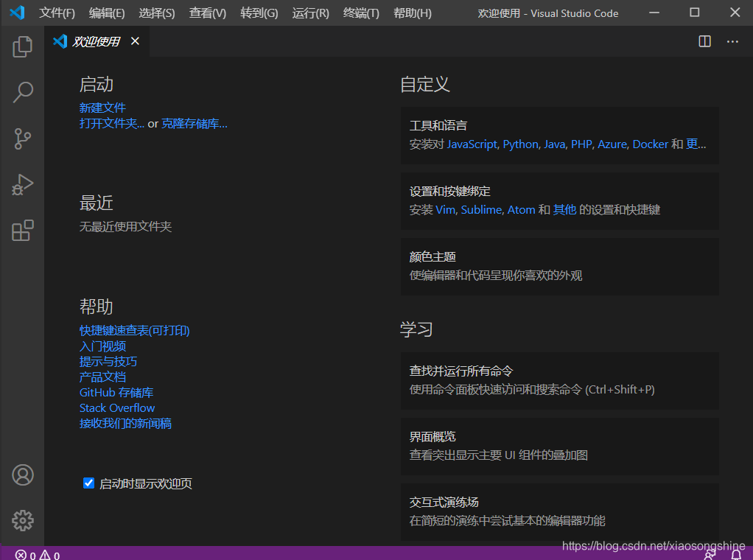This screenshot has height=560, width=753.
Task: Open notifications bell in status bar
Action: tap(736, 555)
